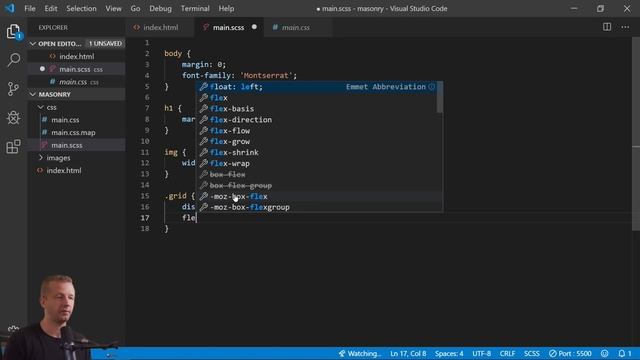Choose the 'flex' suggestion
Screen dimensions: 640x360
coord(316,98)
